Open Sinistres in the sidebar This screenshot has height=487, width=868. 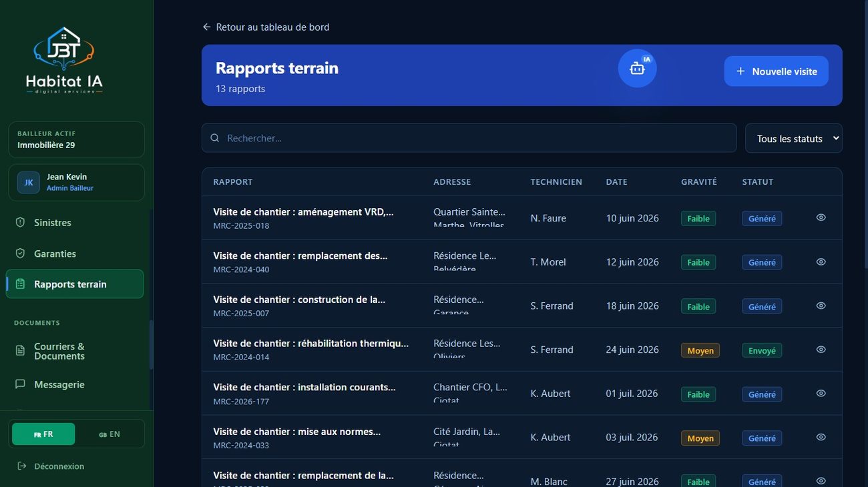[x=75, y=222]
